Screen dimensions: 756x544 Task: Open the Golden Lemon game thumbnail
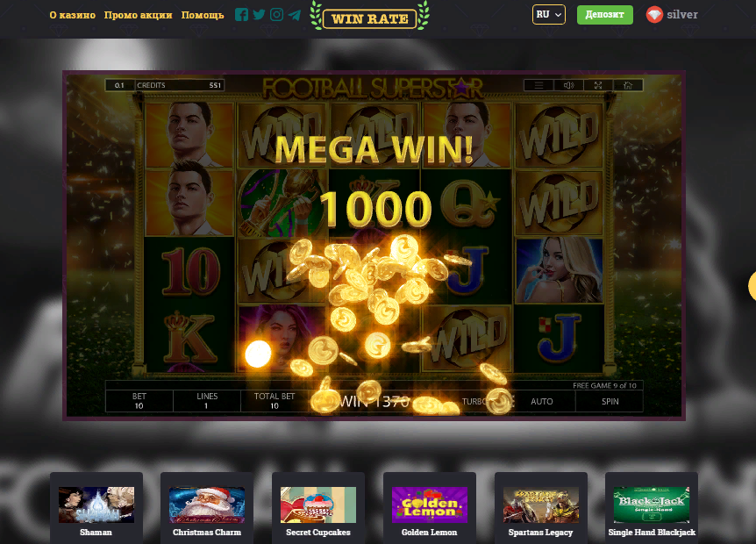point(429,509)
